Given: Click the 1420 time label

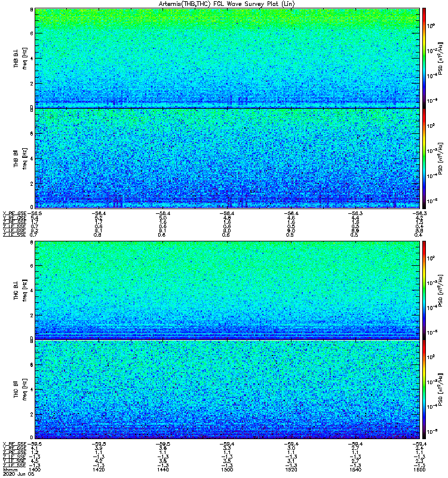Looking at the screenshot, I should [99, 470].
